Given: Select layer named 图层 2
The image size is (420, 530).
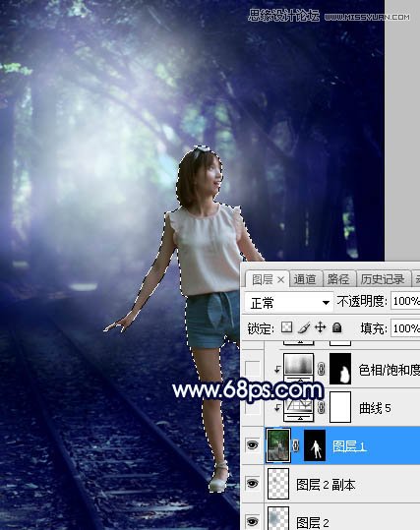Looking at the screenshot, I should coord(313,522).
